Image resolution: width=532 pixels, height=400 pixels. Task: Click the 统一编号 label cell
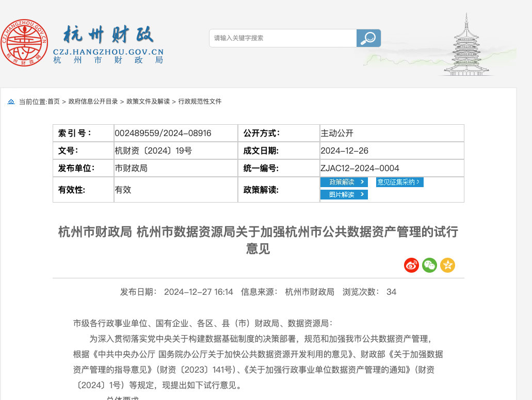279,168
